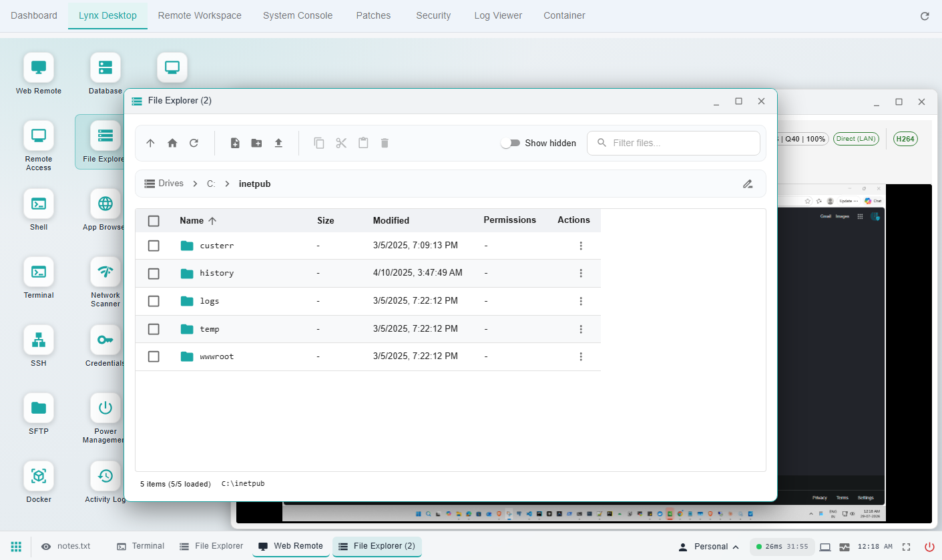Open the SSH desktop icon

39,340
